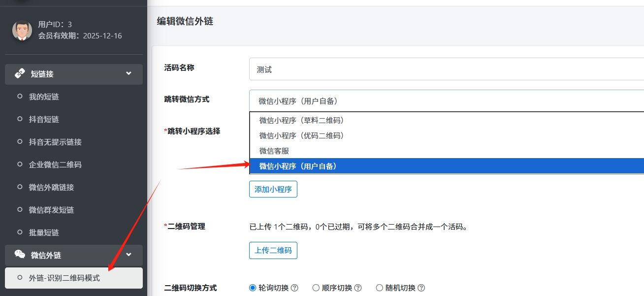Click the WeChat chat bubble icon
The width and height of the screenshot is (644, 296).
(x=20, y=255)
